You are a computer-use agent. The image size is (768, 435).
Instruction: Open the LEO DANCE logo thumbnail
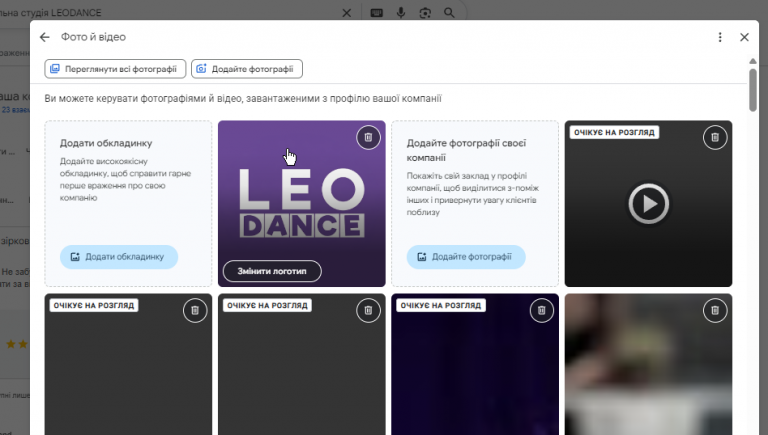[302, 203]
